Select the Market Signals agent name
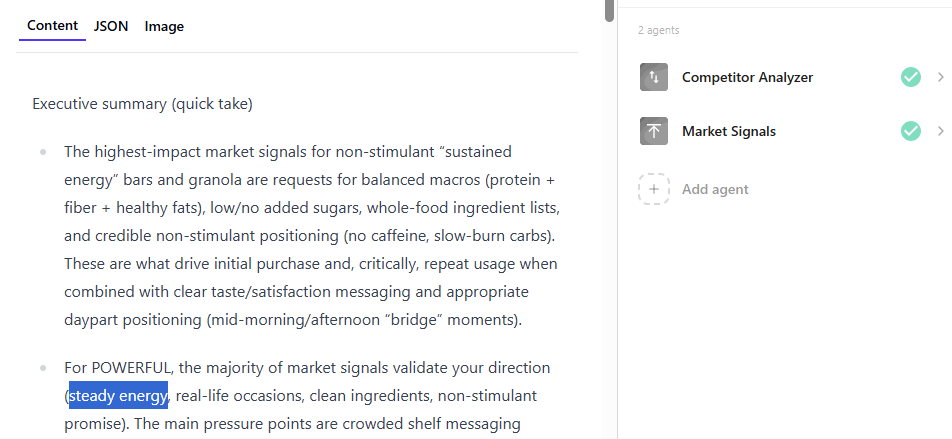The width and height of the screenshot is (952, 439). coord(728,131)
